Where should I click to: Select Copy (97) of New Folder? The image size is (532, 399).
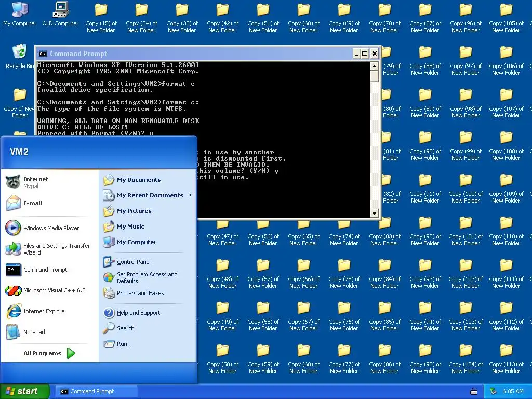click(465, 60)
